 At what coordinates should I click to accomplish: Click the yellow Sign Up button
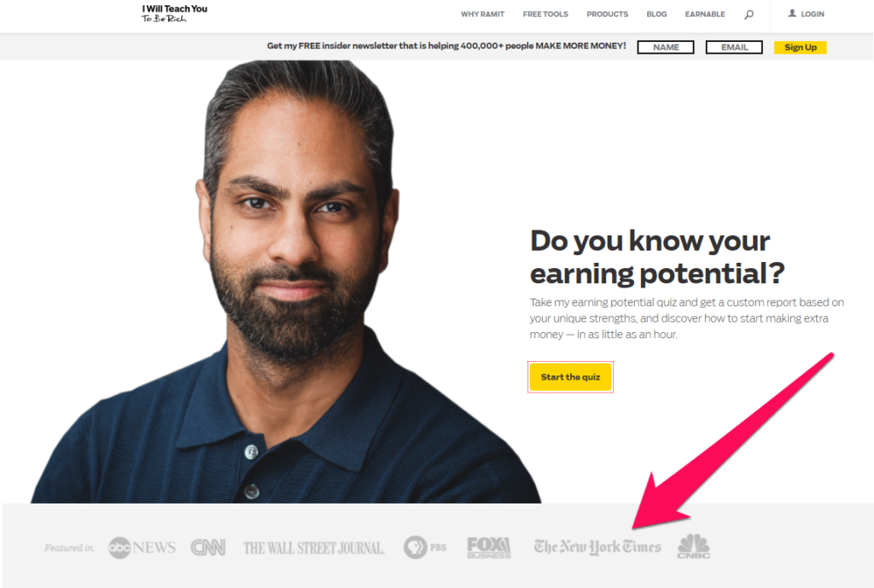(x=801, y=48)
